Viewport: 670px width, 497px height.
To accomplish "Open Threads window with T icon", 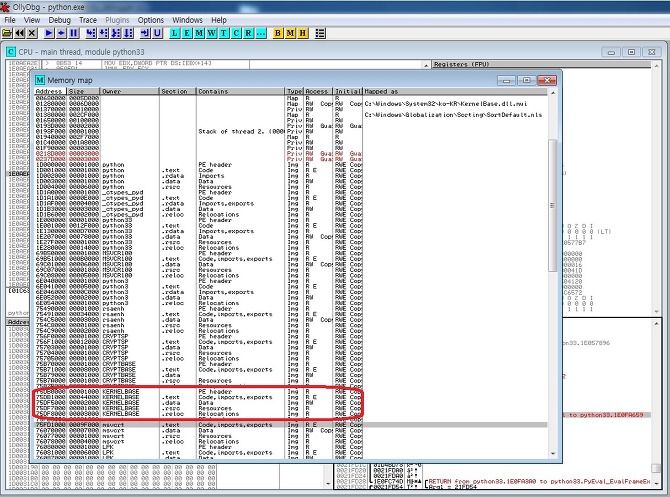I will coord(224,33).
